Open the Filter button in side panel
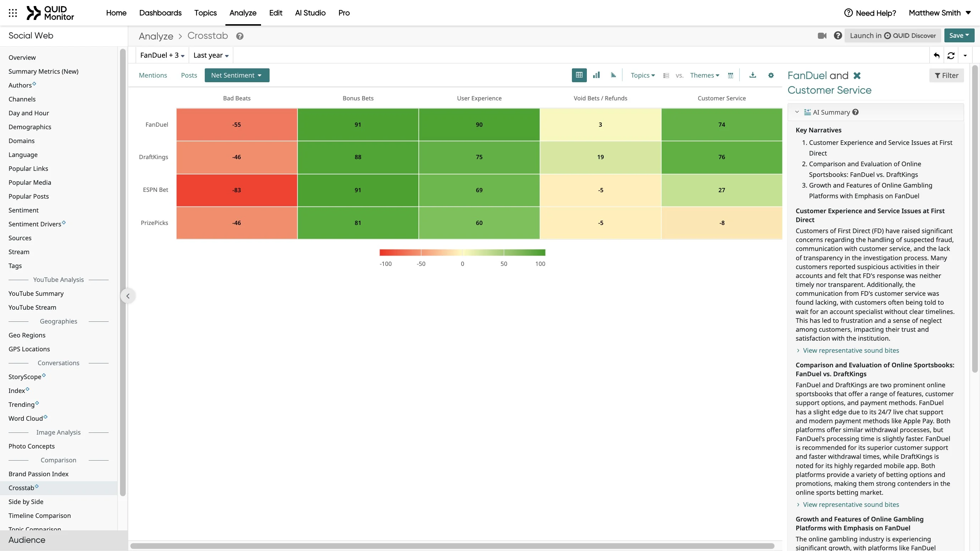The width and height of the screenshot is (980, 551). click(x=947, y=75)
